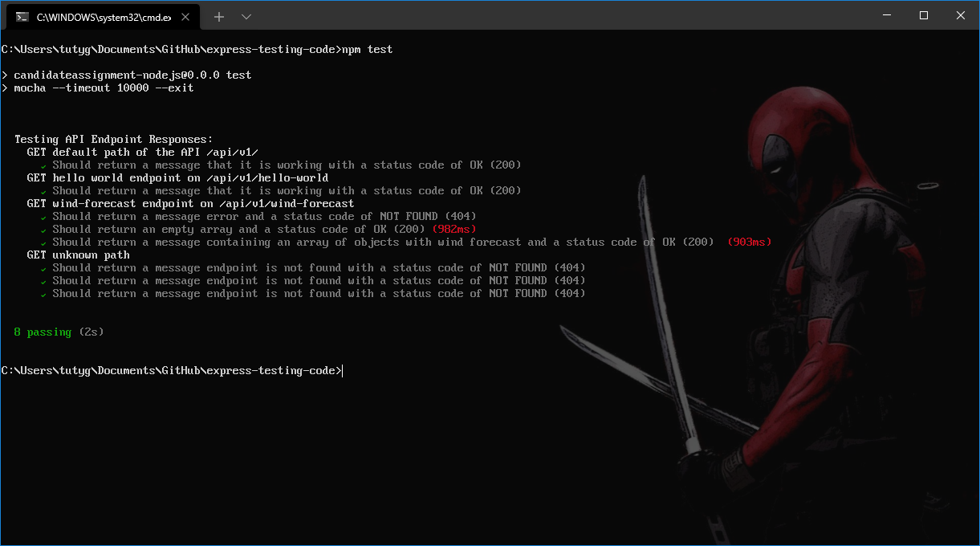Click 'GET wind-forecast endpoint on /api/v1/wind-forecast'
This screenshot has width=980, height=546.
point(190,204)
